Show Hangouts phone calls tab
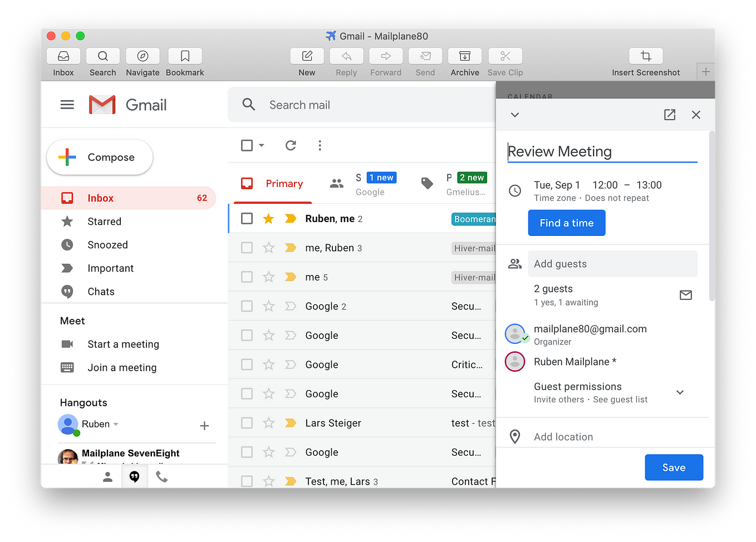756x542 pixels. coord(161,477)
